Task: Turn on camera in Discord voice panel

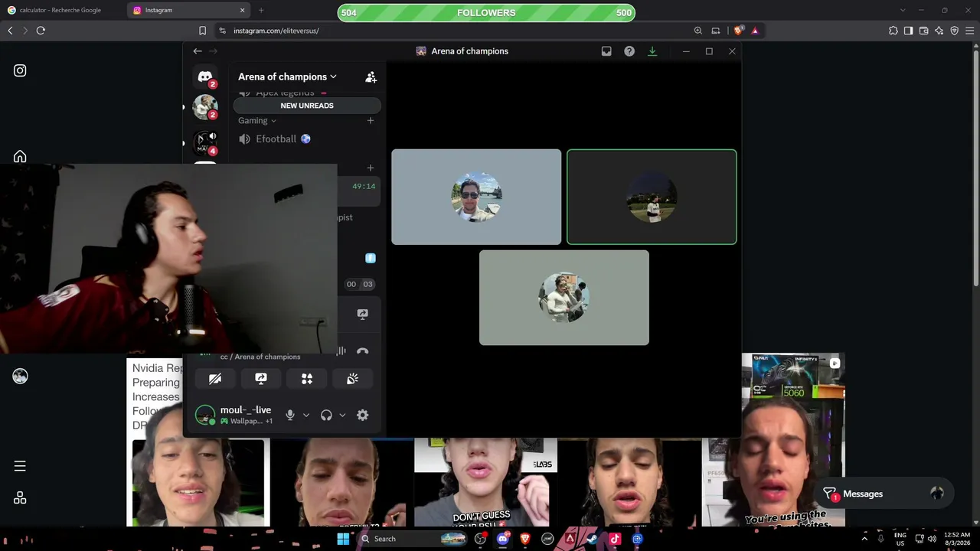Action: (215, 379)
